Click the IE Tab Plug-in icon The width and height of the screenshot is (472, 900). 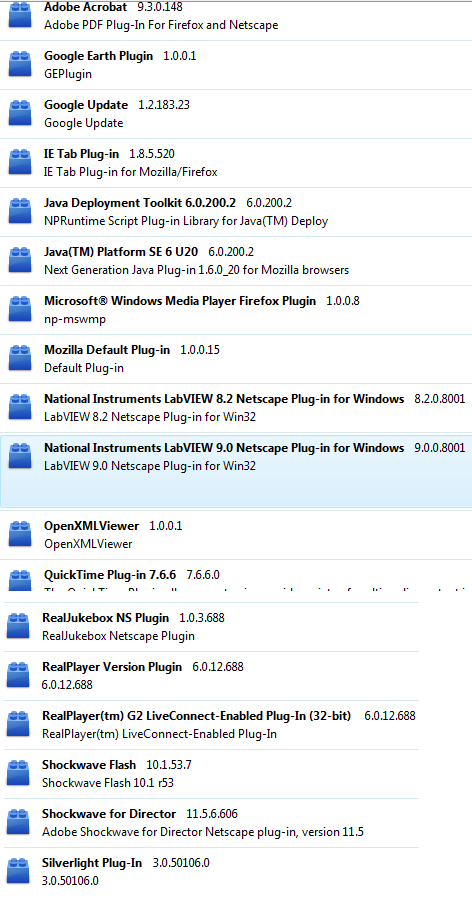(x=20, y=162)
